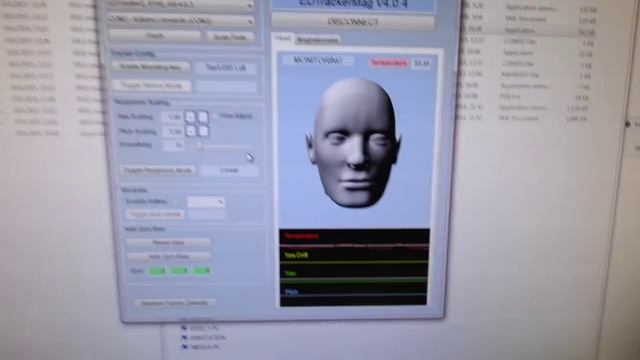Click the MONITORING status label
640x360 pixels.
click(318, 60)
